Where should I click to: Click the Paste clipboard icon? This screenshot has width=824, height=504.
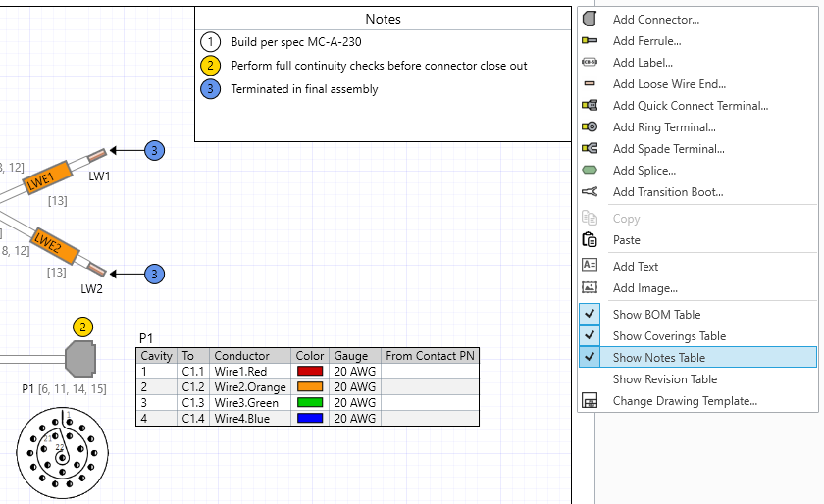(590, 239)
